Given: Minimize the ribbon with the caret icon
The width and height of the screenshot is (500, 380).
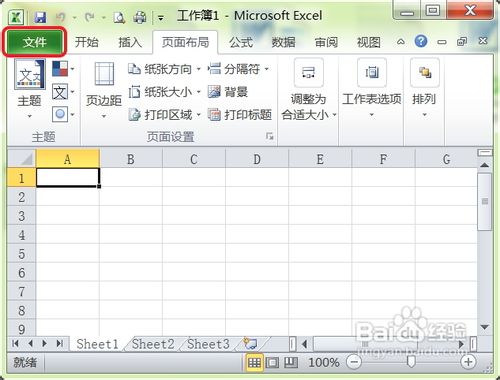Looking at the screenshot, I should point(401,42).
